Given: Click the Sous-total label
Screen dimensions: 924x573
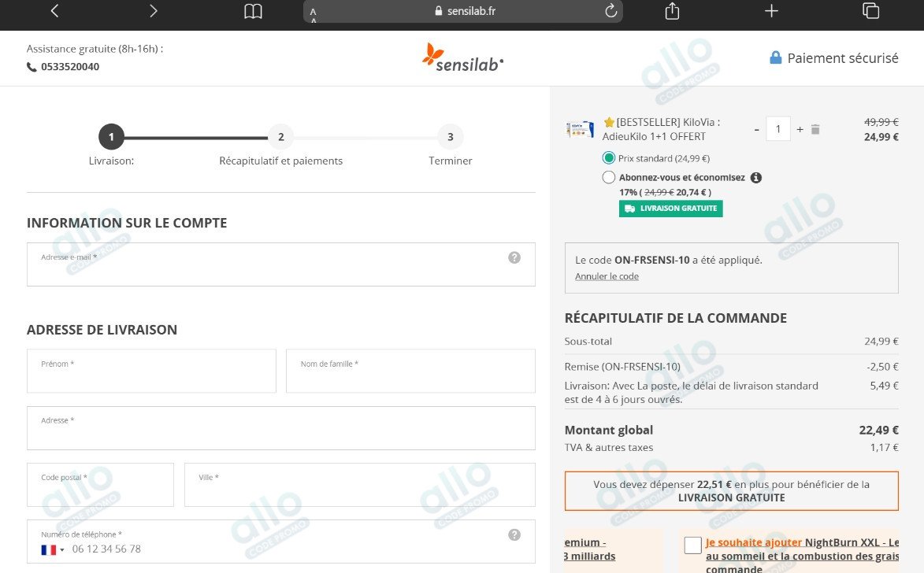Looking at the screenshot, I should [588, 341].
